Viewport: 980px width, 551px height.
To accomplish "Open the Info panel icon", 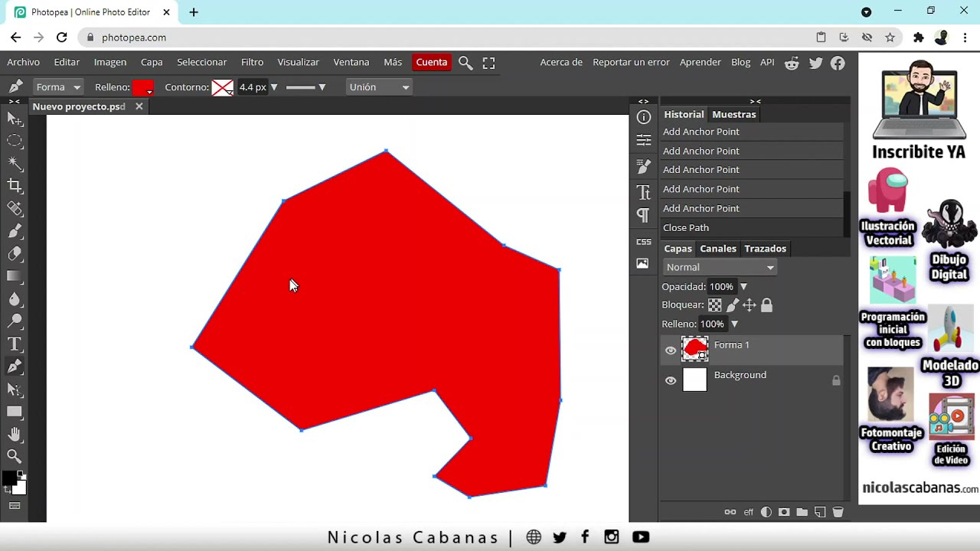I will pyautogui.click(x=644, y=117).
